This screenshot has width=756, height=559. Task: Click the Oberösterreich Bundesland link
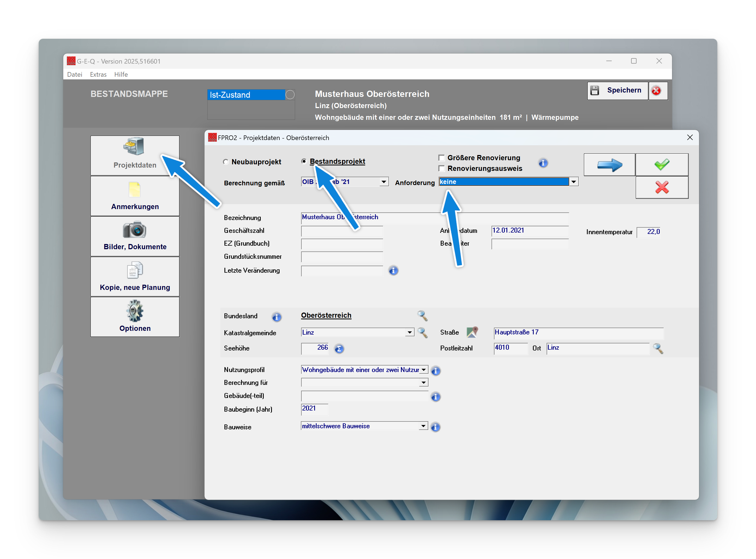[x=326, y=315]
